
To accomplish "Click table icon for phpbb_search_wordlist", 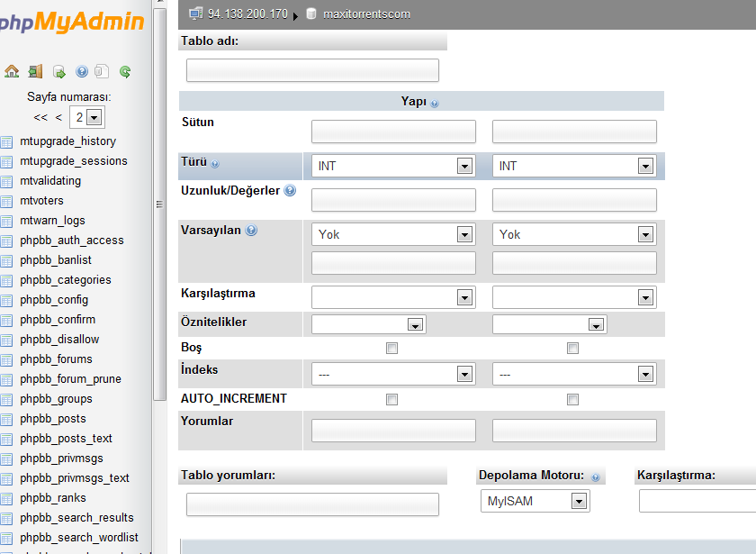I will click(6, 538).
